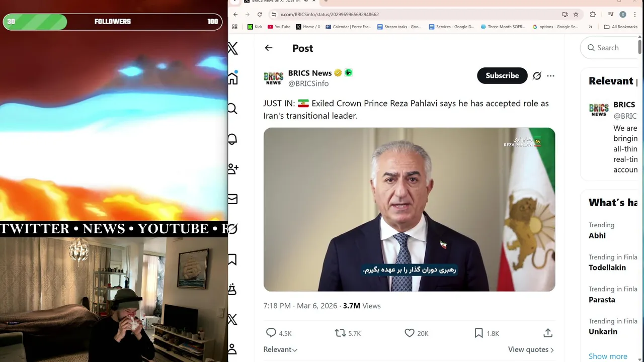Open the Kick bookmark in bookmarks bar
This screenshot has height=362, width=644.
pos(255,27)
